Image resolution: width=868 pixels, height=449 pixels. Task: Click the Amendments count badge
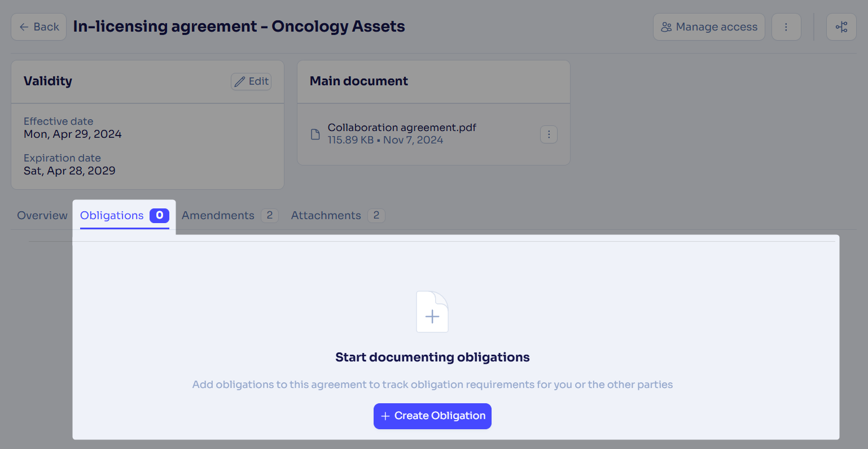pos(270,215)
